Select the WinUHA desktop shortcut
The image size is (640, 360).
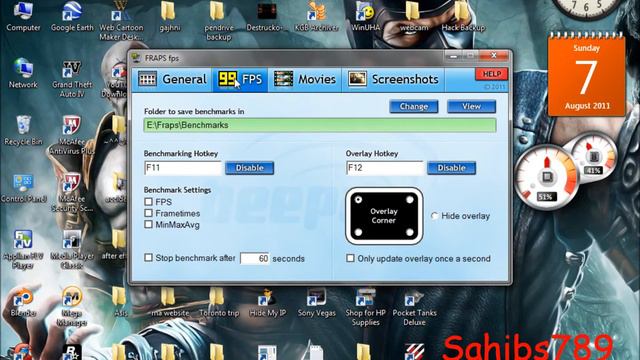[366, 16]
